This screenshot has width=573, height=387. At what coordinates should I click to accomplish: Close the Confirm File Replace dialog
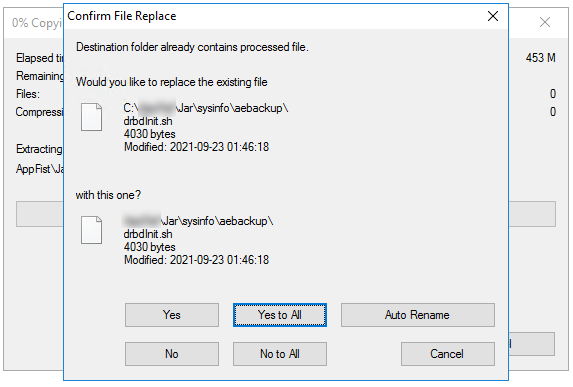(493, 16)
